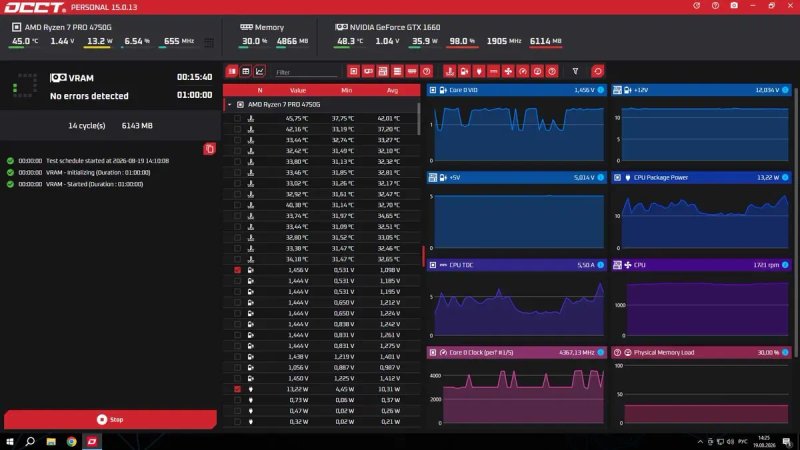Click the red reset sensors button
This screenshot has width=800, height=450.
pos(597,71)
